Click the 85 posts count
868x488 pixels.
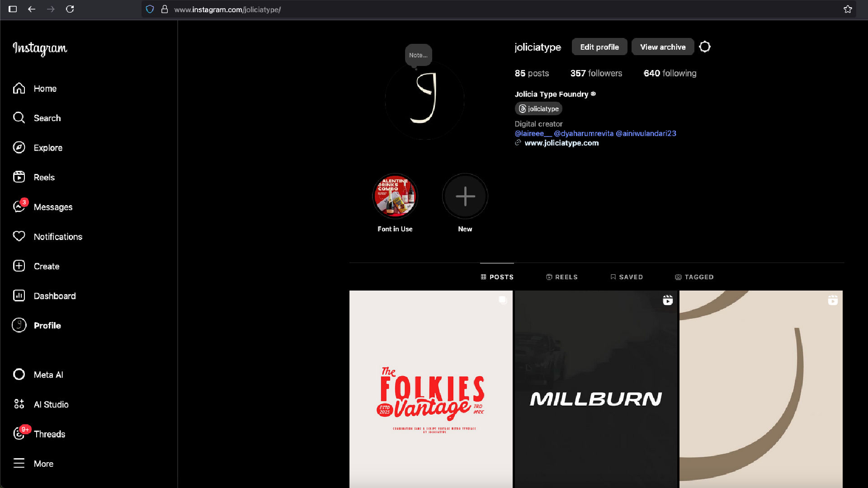click(532, 73)
